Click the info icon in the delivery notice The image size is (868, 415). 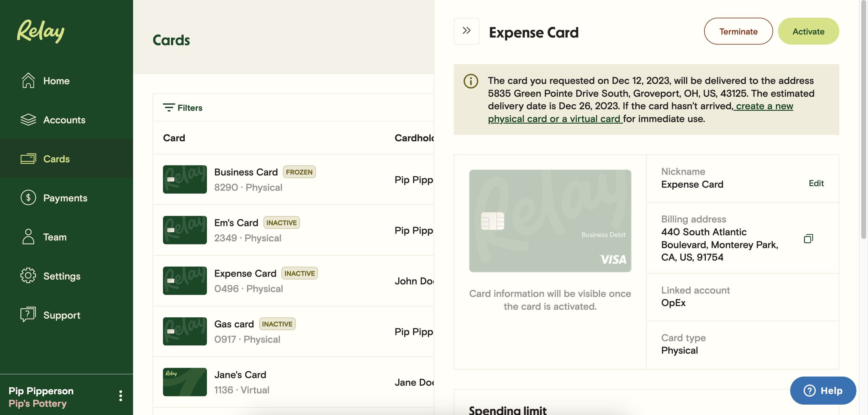point(471,81)
